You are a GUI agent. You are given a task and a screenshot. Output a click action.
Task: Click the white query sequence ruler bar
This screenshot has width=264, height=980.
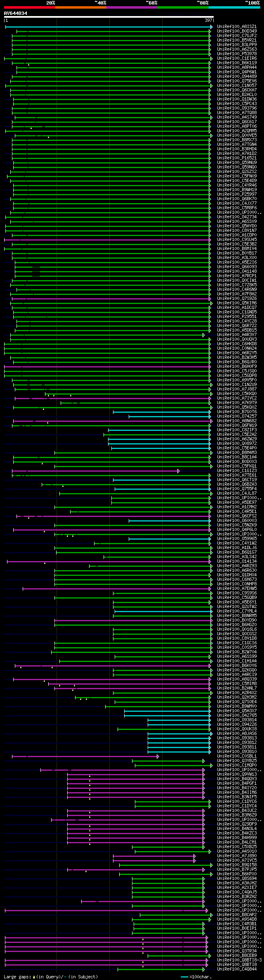click(x=109, y=17)
